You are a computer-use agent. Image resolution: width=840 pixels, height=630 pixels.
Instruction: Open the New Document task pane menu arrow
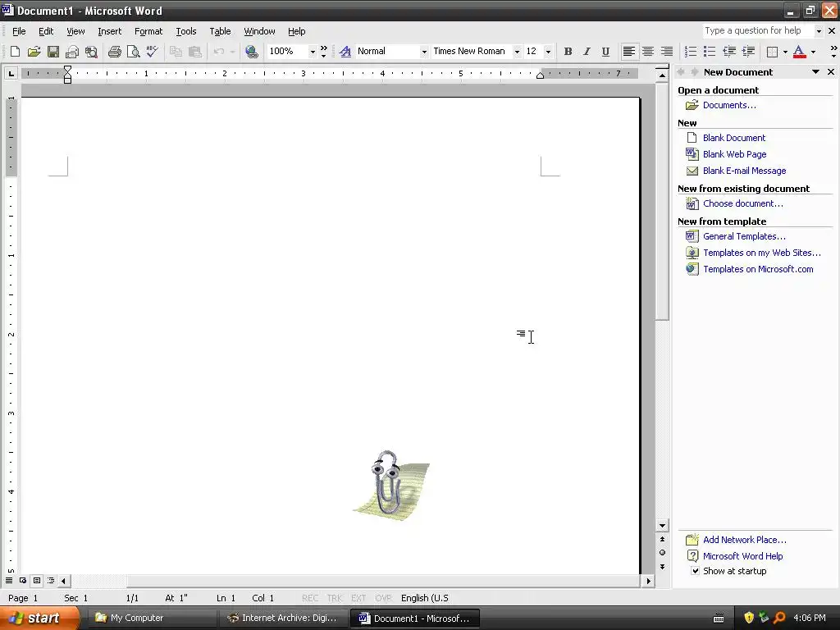click(x=816, y=72)
